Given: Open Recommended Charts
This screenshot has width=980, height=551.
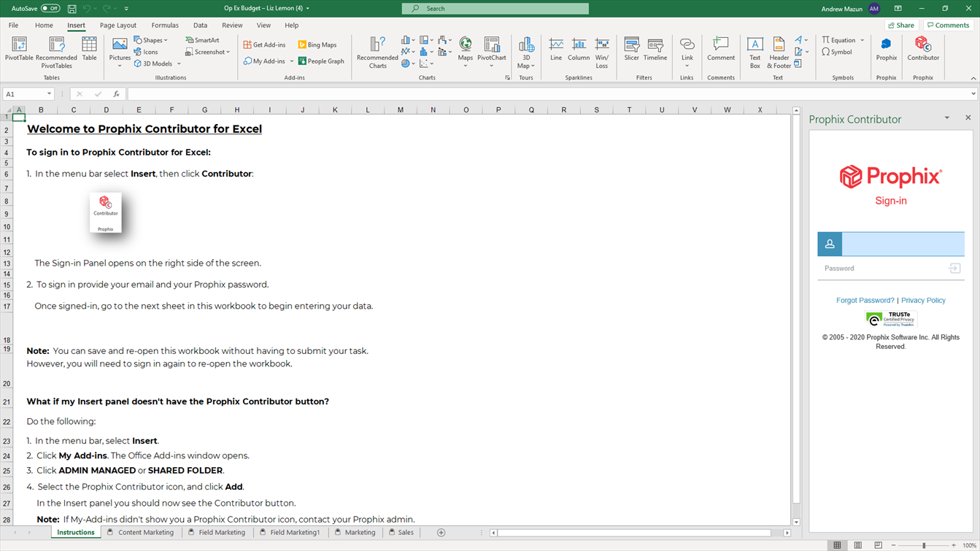Looking at the screenshot, I should pos(377,53).
